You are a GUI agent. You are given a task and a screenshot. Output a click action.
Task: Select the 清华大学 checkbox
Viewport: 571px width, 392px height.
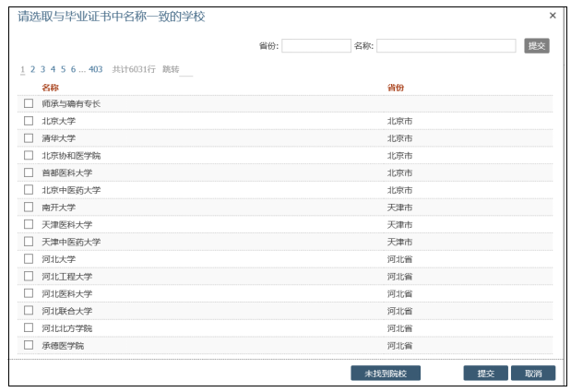29,137
